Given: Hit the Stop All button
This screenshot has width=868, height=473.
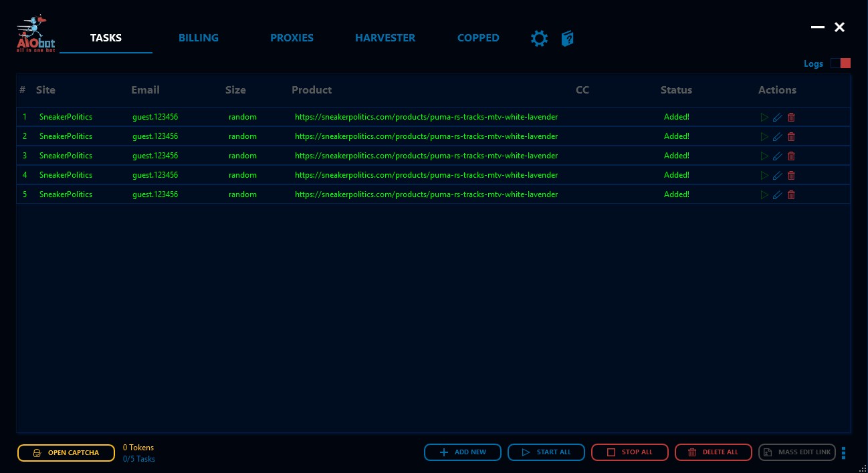Looking at the screenshot, I should [629, 452].
